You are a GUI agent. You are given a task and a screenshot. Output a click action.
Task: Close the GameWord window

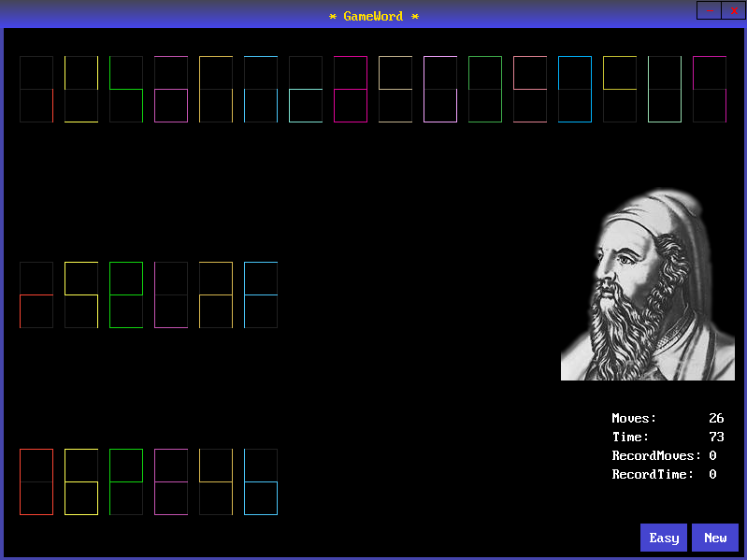pyautogui.click(x=734, y=10)
